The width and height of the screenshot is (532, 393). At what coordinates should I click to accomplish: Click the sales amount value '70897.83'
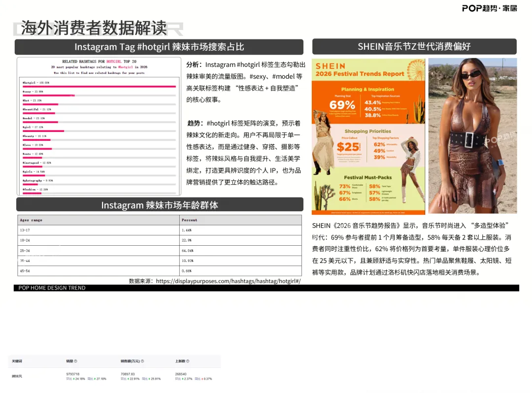click(x=128, y=374)
